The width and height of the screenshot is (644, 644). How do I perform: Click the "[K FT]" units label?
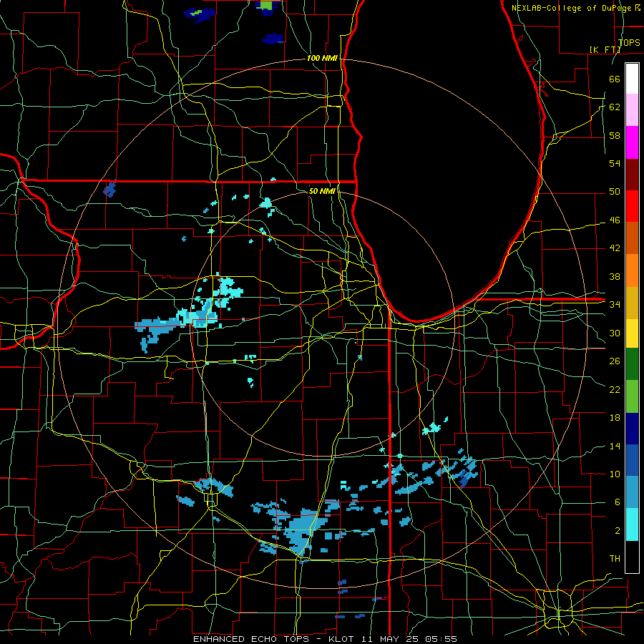click(x=605, y=50)
